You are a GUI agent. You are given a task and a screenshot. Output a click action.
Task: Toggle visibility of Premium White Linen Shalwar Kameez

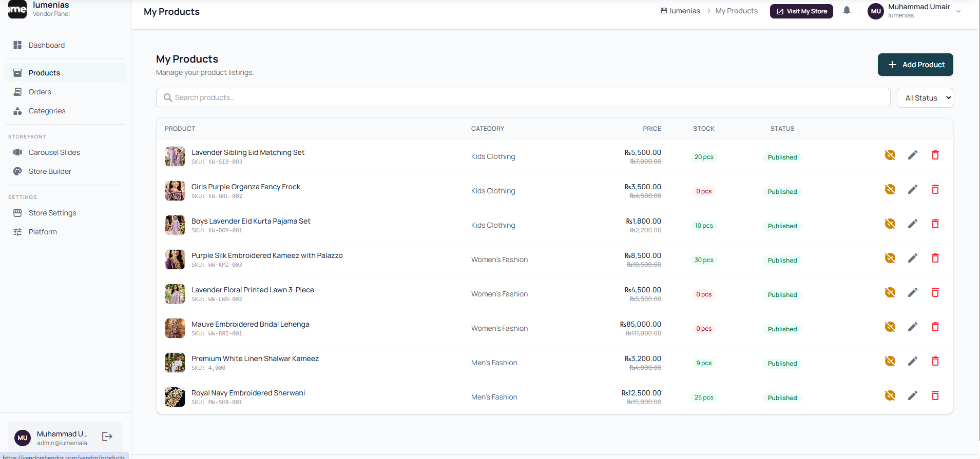tap(890, 361)
